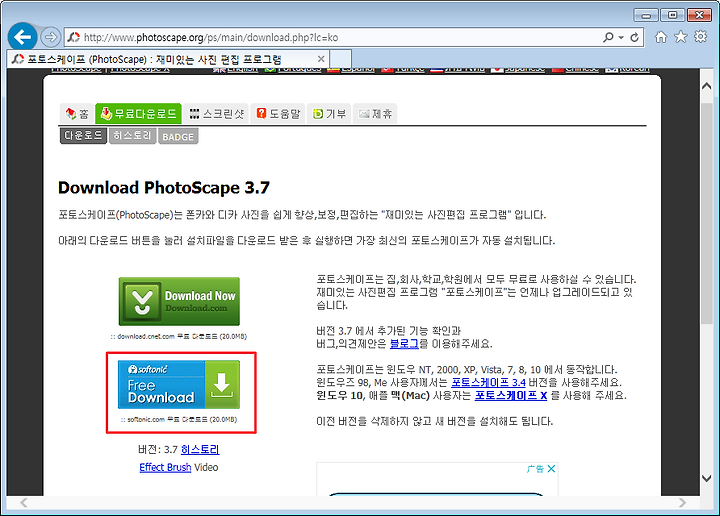Select the 히스토리 sub-tab
The image size is (720, 516).
[x=132, y=136]
